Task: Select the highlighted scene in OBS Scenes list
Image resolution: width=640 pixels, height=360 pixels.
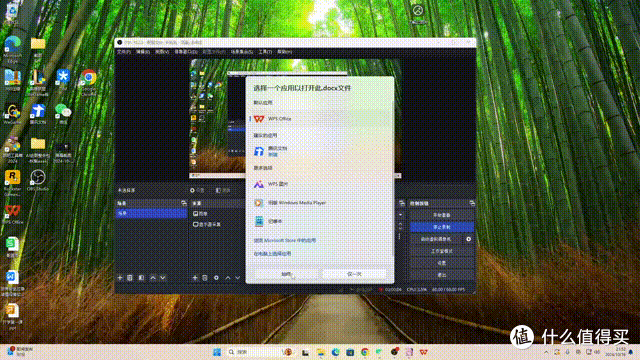Action: coord(151,213)
